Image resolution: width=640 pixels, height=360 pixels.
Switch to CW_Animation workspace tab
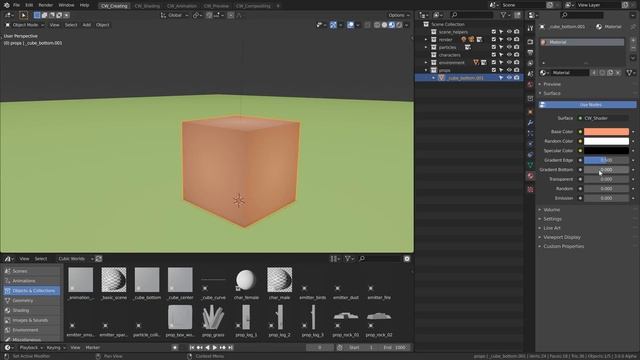pyautogui.click(x=182, y=6)
